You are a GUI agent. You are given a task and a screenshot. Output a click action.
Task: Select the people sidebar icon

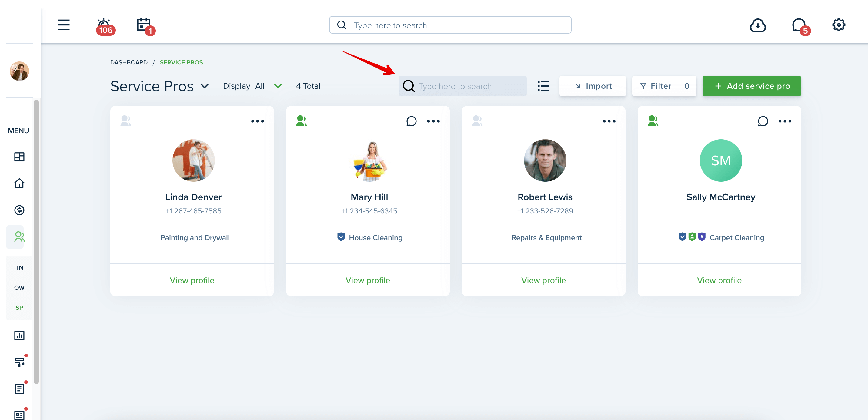click(19, 237)
